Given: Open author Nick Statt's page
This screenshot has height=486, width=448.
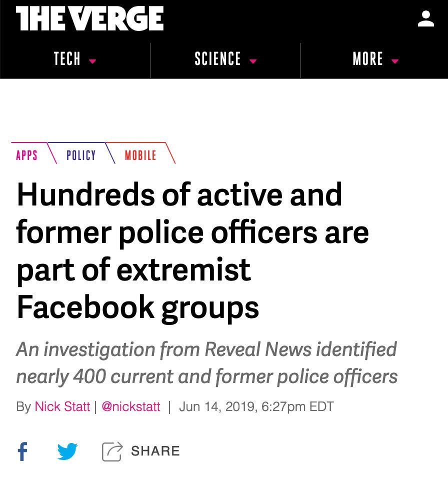Looking at the screenshot, I should tap(62, 406).
